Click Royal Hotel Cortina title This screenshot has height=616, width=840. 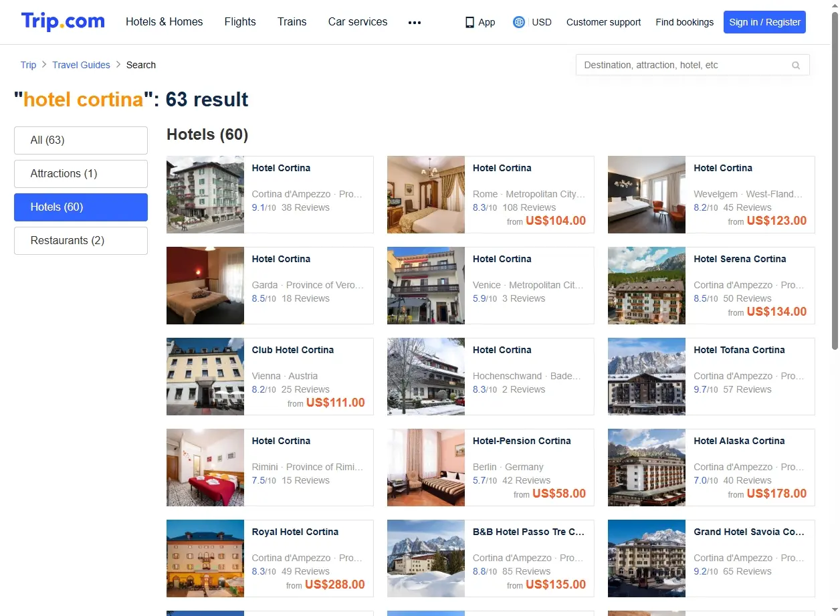[295, 532]
